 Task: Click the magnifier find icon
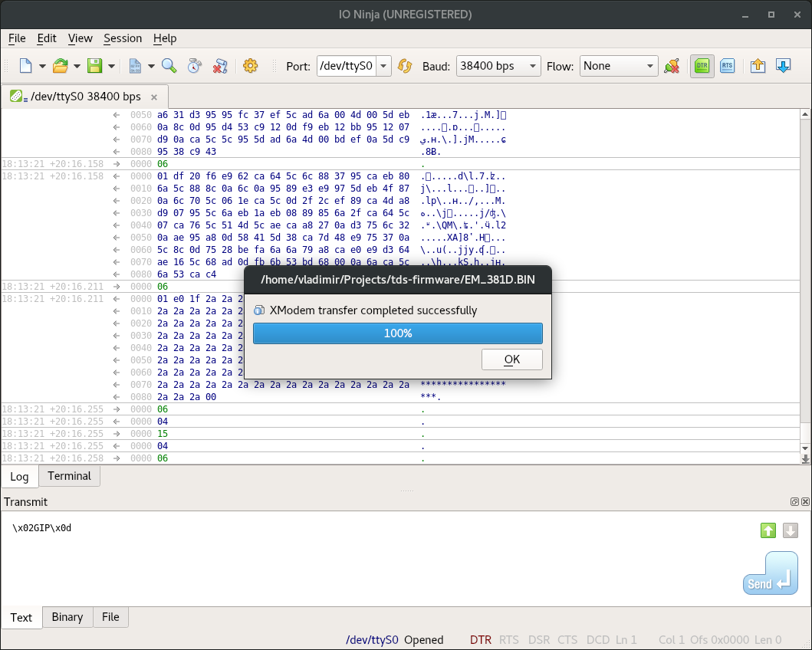(x=169, y=66)
